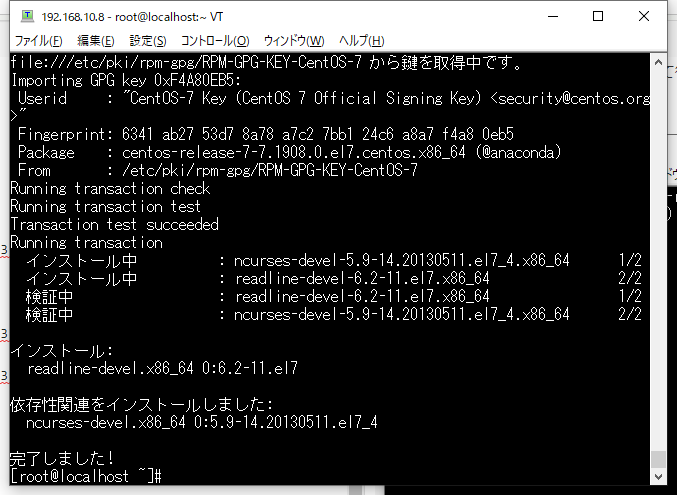Viewport: 677px width, 495px height.
Task: Click the text 'Transaction test succeeded'
Action: 114,225
